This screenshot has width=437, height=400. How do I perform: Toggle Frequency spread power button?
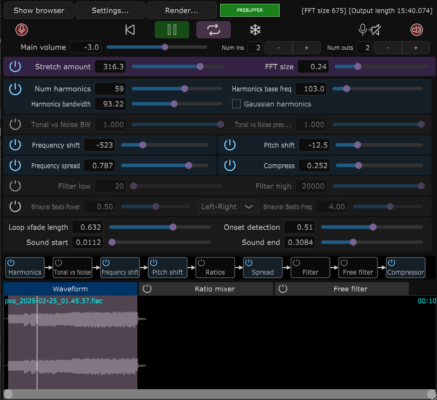point(15,165)
